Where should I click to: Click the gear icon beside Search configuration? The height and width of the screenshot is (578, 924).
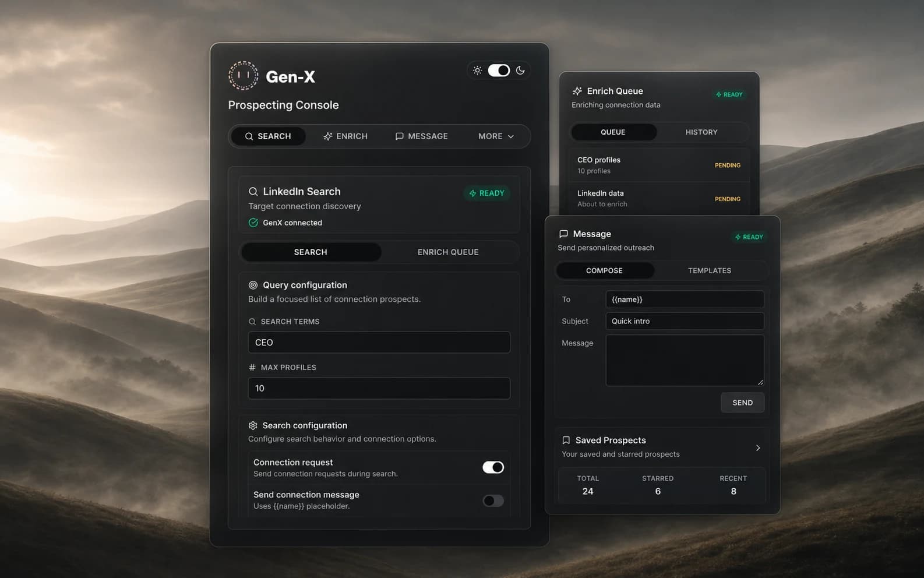(x=253, y=425)
